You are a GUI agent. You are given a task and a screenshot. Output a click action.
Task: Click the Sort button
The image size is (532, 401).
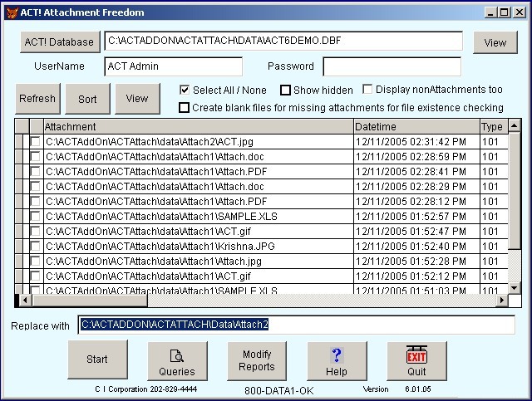pyautogui.click(x=87, y=99)
